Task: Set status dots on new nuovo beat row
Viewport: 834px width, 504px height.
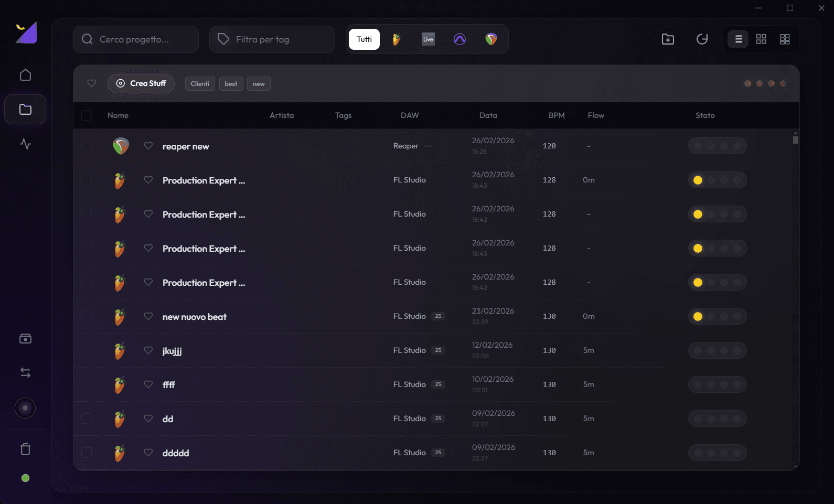Action: (x=717, y=316)
